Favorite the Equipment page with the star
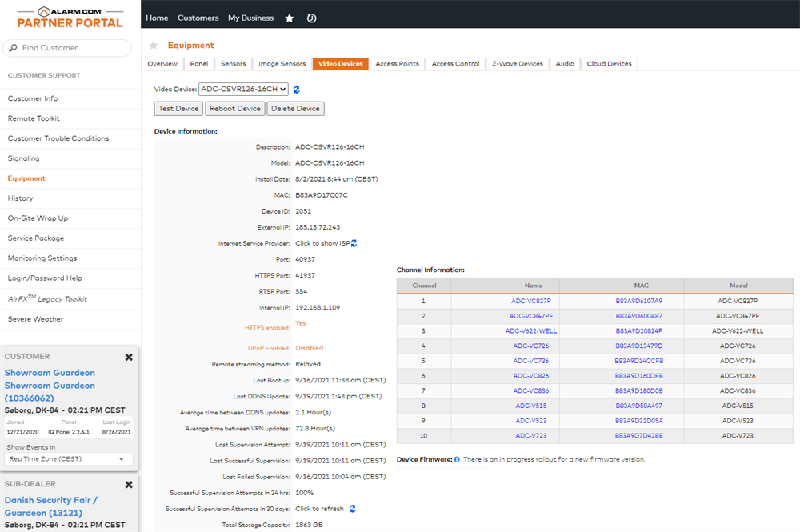Viewport: 800px width, 532px height. coord(153,46)
